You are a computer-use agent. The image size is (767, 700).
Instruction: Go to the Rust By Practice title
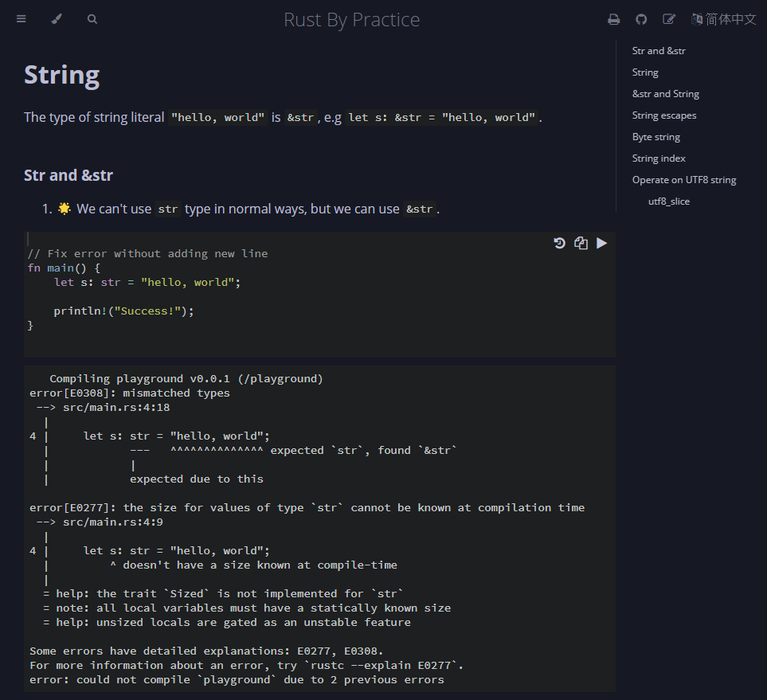tap(351, 19)
